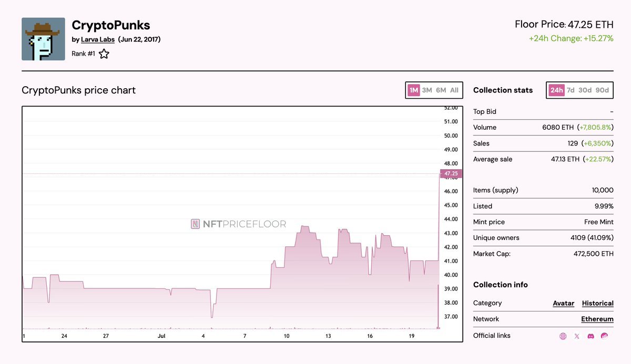Click the CryptoPunks collection title
This screenshot has height=364, width=631.
point(111,25)
